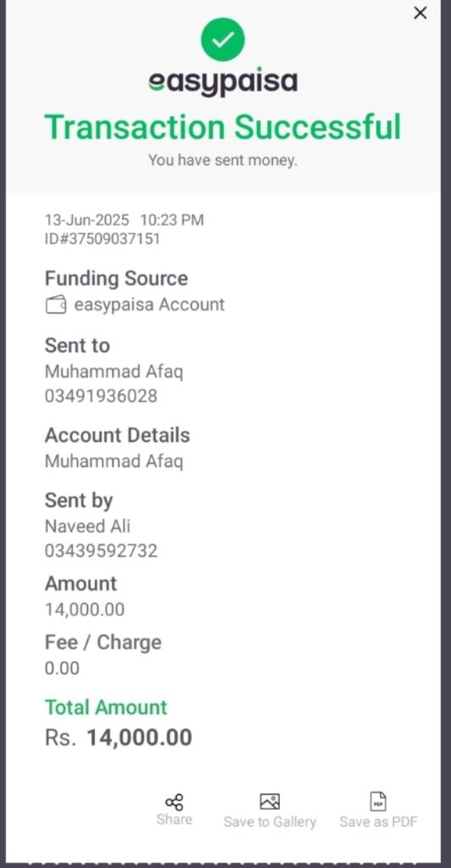Click the date 13-Jun-2025 10:23 PM
The width and height of the screenshot is (451, 868).
[125, 220]
